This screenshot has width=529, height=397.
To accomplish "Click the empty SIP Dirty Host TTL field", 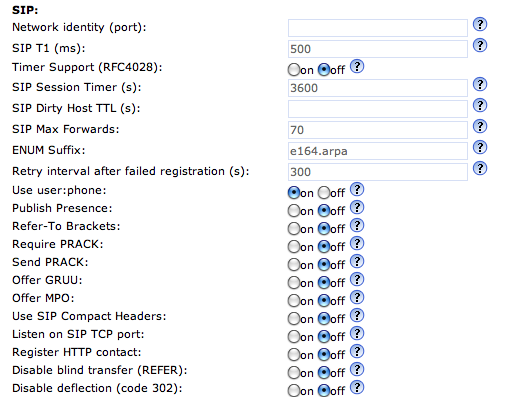I will pos(378,109).
